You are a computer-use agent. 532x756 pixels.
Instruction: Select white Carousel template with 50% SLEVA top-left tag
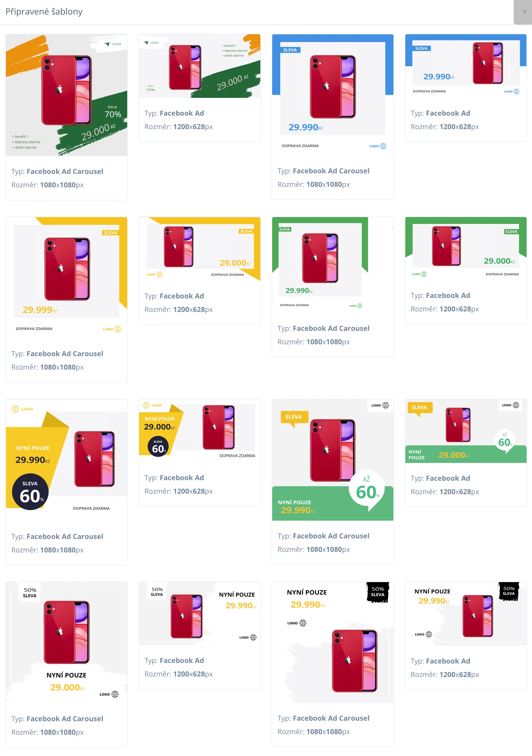click(67, 642)
